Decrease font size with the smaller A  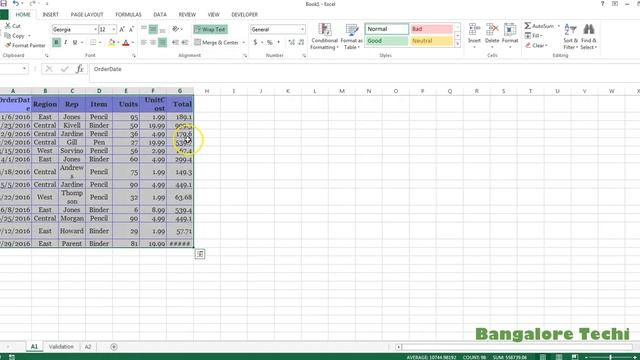[131, 29]
